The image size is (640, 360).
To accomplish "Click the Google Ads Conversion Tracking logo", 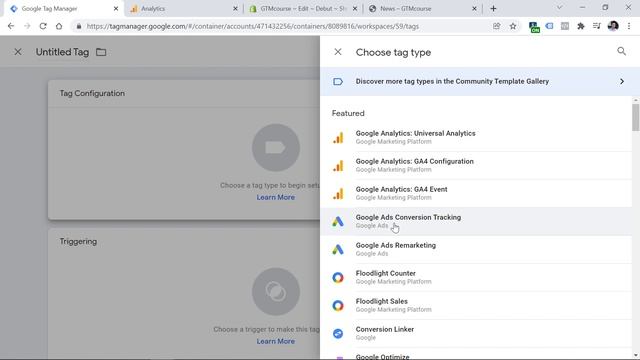I will tap(338, 222).
